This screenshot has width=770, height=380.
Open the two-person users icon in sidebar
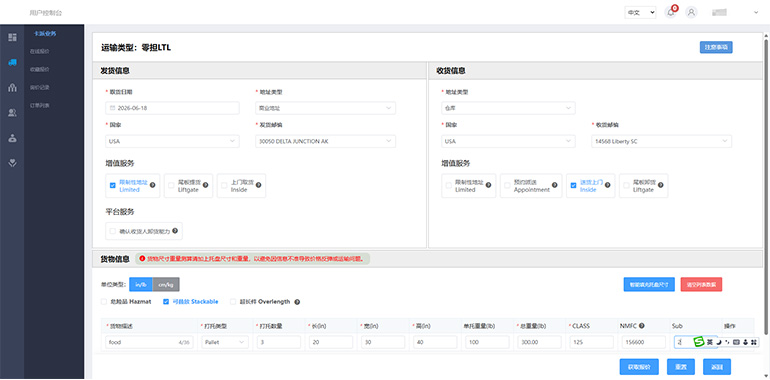click(x=12, y=113)
